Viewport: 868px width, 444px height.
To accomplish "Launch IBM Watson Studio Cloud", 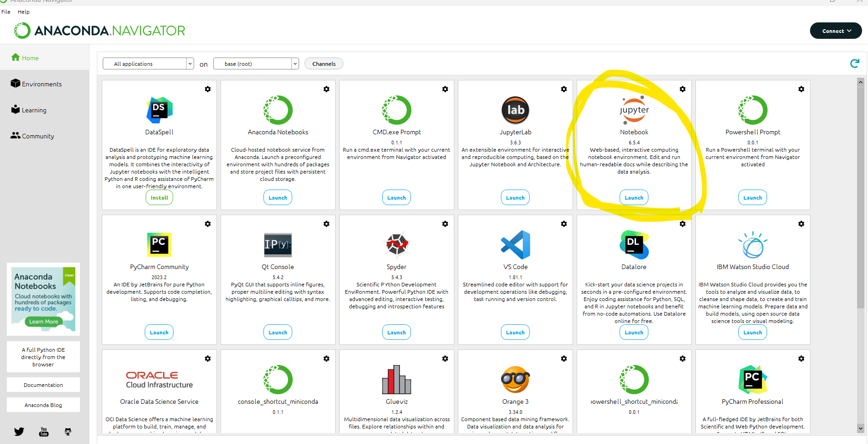I will pos(752,333).
